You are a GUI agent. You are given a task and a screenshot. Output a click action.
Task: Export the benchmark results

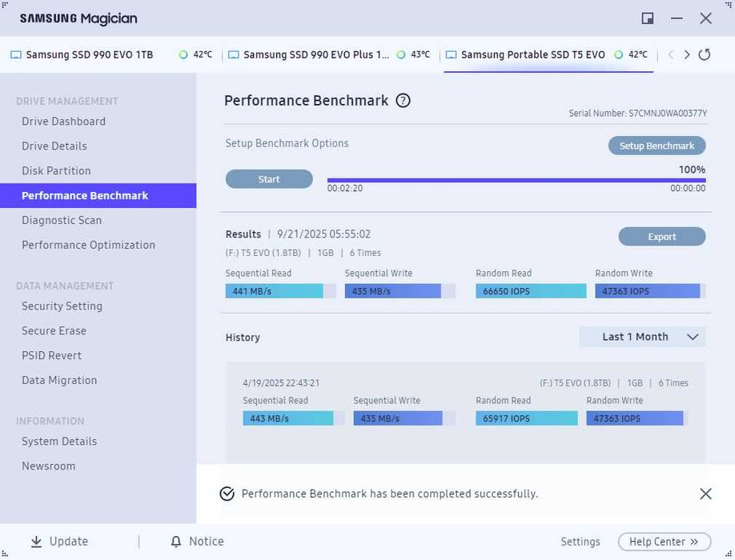click(662, 237)
